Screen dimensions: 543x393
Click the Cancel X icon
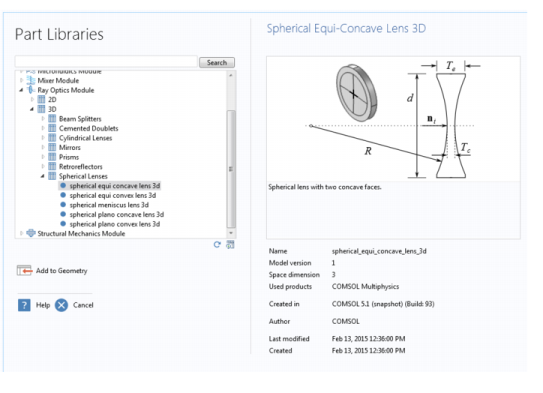click(x=61, y=305)
